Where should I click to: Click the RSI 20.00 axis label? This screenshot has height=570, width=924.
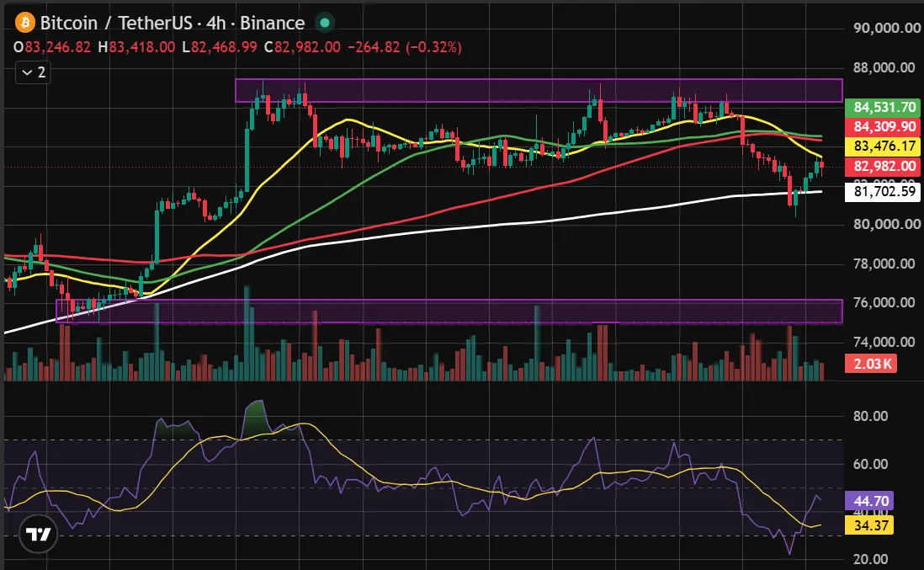coord(870,559)
